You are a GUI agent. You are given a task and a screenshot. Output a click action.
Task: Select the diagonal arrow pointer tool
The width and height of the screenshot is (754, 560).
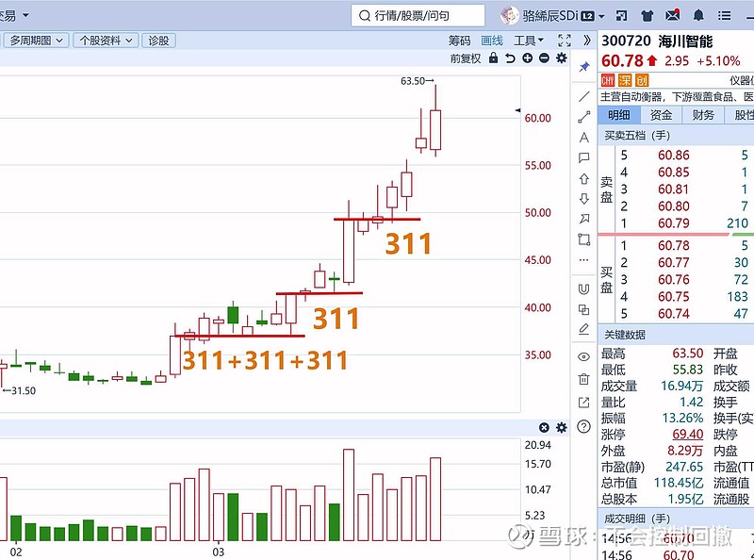[x=583, y=219]
